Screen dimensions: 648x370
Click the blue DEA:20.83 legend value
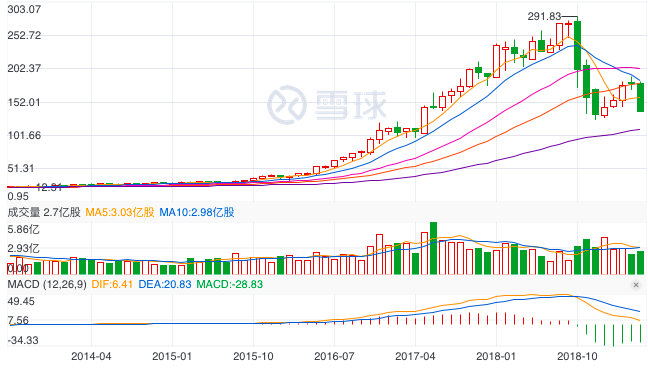click(165, 284)
